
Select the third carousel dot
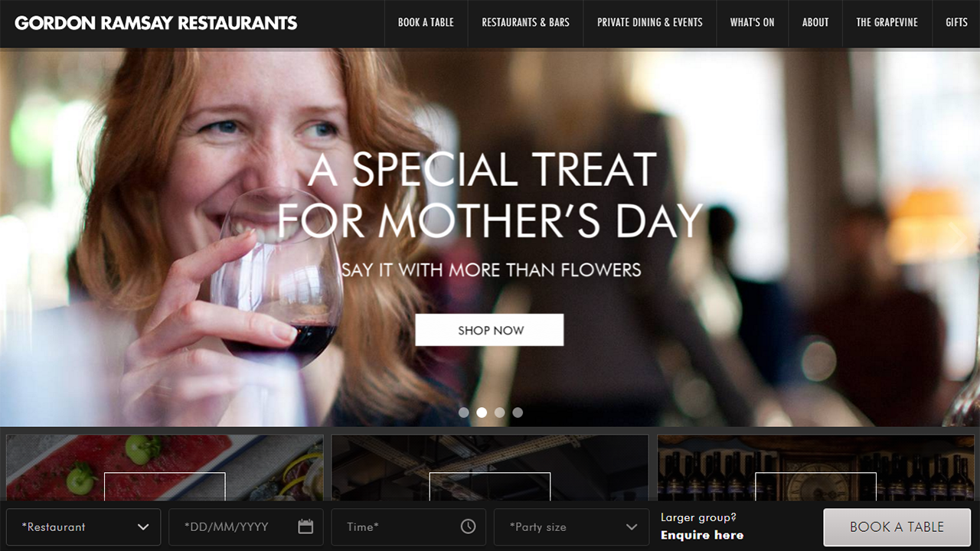[499, 412]
